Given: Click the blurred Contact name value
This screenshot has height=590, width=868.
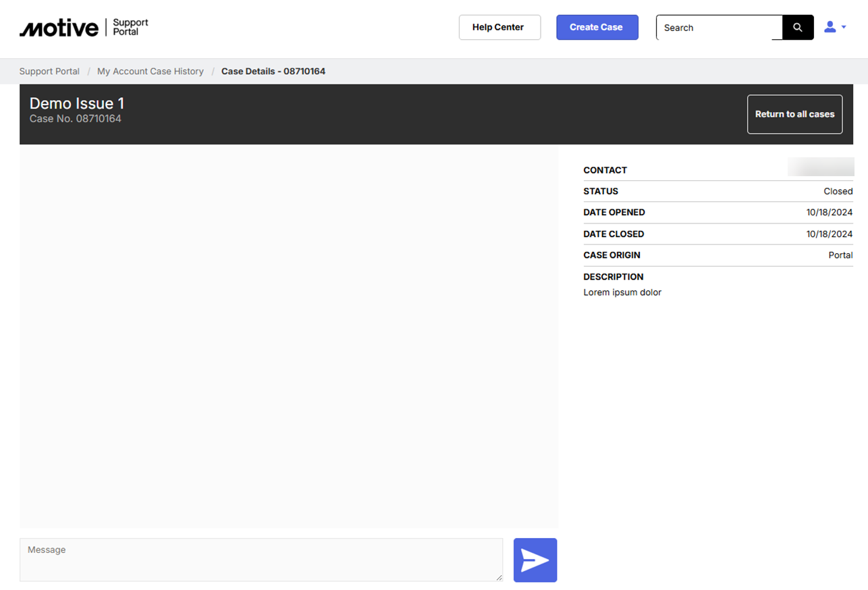Looking at the screenshot, I should [x=820, y=167].
